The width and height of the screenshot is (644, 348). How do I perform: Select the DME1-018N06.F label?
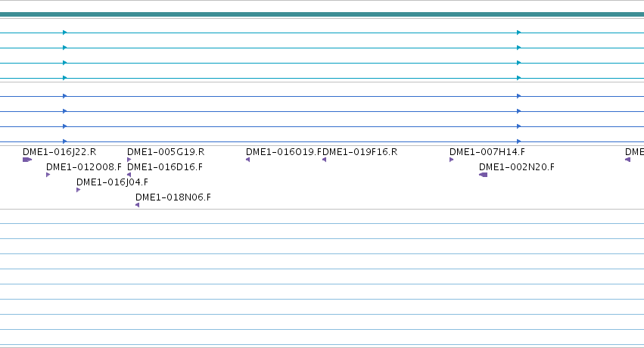[x=173, y=197]
